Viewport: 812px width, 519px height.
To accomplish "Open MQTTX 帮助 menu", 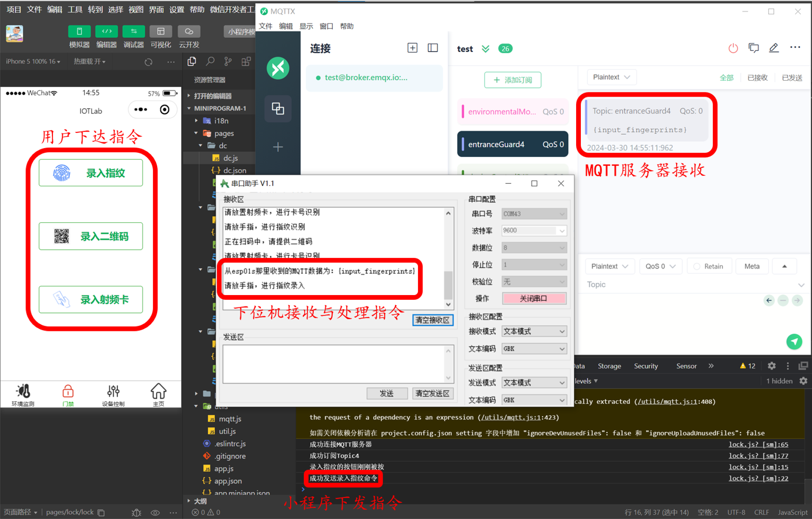I will pyautogui.click(x=346, y=26).
